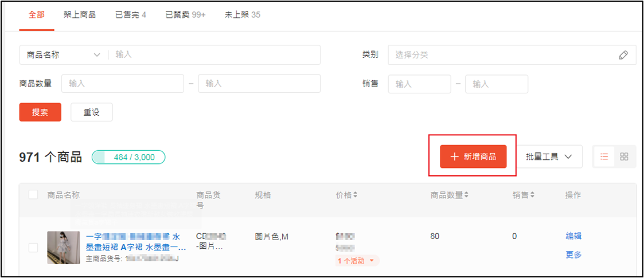Click the 圖片色,M specification cell

point(271,237)
